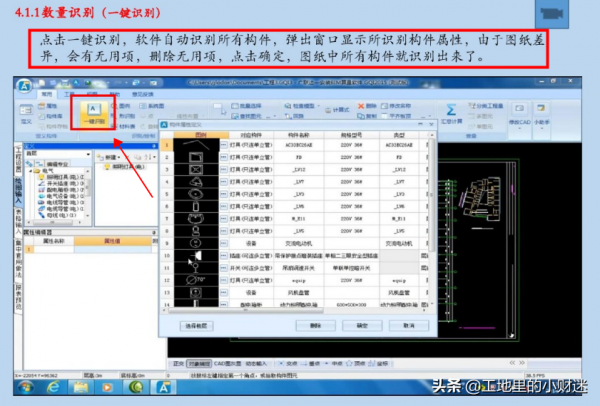Open the 绘图输入 vertical side tab

tap(18, 190)
